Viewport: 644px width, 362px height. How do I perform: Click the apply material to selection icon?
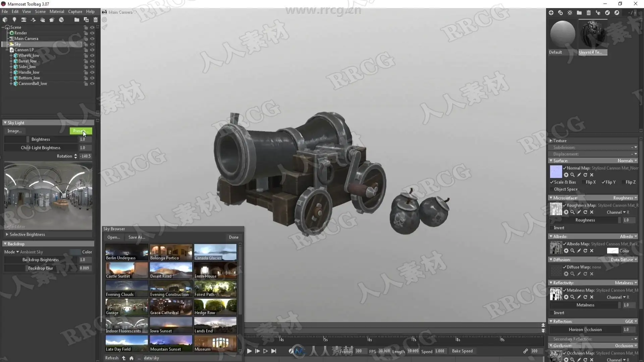click(x=598, y=13)
